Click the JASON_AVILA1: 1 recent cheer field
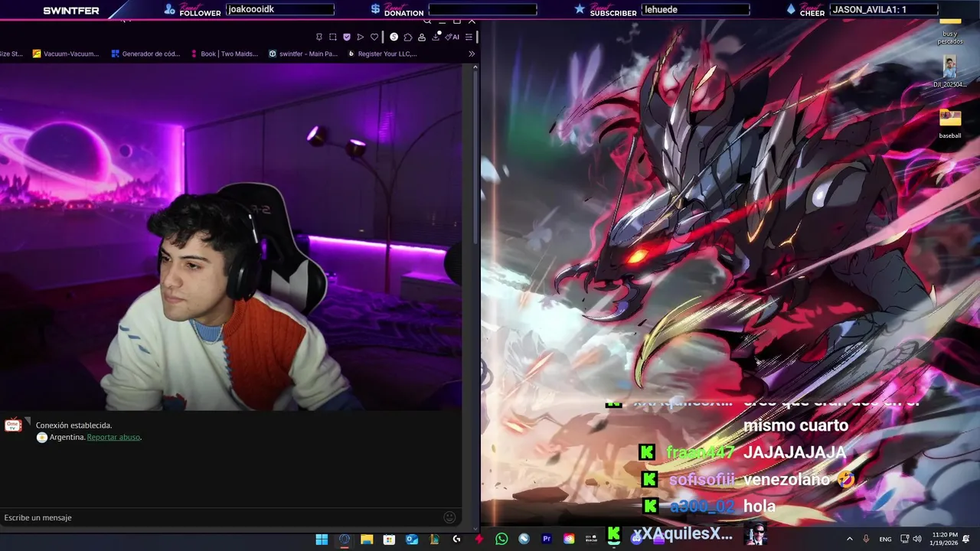 point(884,9)
